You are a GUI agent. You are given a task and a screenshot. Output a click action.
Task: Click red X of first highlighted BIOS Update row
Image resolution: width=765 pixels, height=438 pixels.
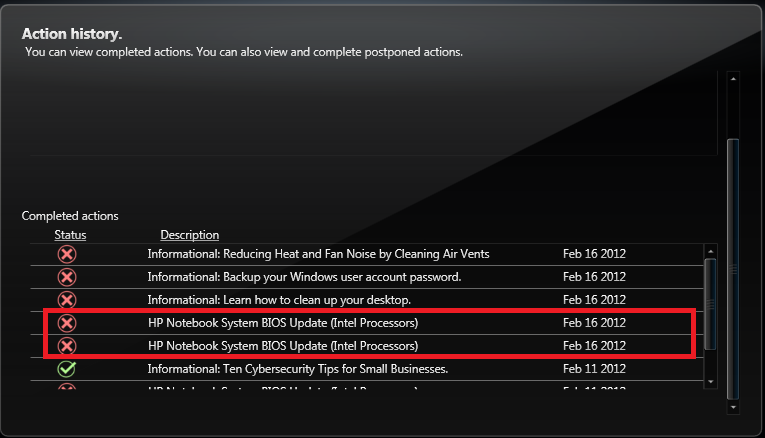click(x=67, y=323)
